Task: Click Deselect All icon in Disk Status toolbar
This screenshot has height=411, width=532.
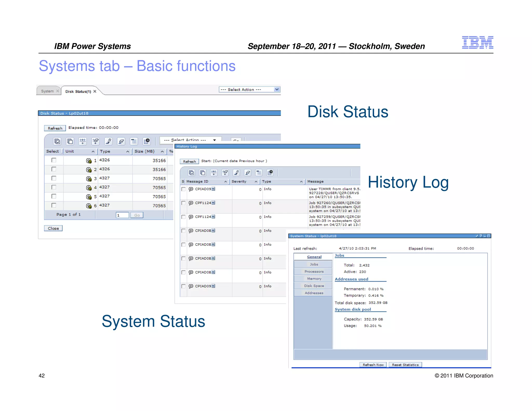Action: (x=70, y=141)
